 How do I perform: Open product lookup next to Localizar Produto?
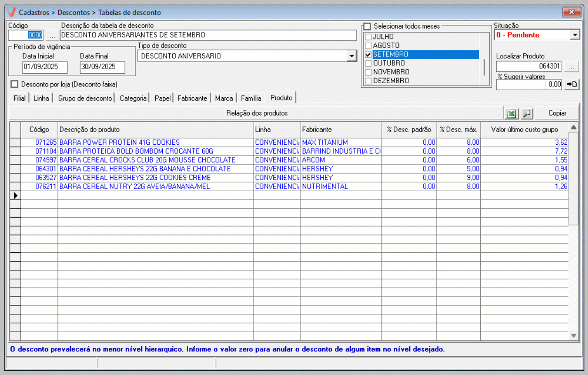point(572,67)
